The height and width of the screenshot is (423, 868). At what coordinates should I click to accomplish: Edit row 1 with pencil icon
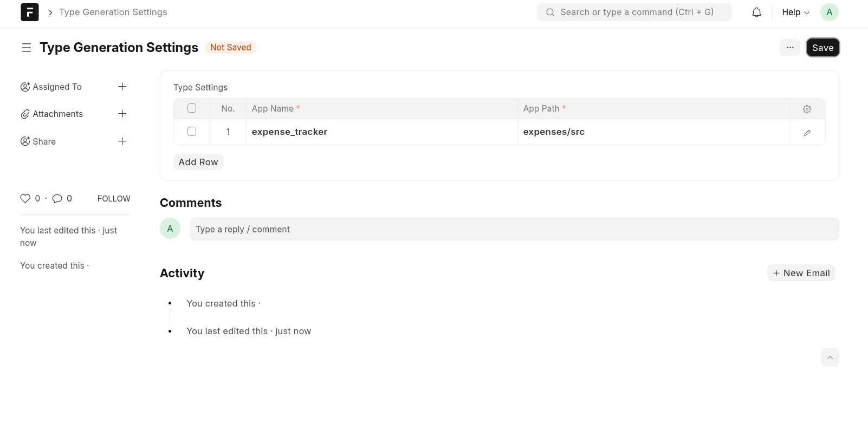(807, 133)
